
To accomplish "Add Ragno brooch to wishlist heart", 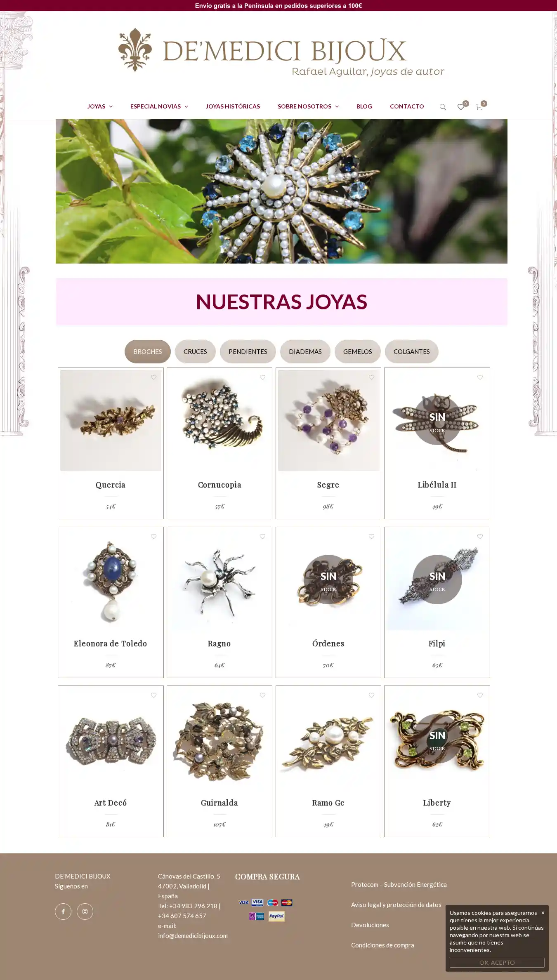I will [x=262, y=537].
